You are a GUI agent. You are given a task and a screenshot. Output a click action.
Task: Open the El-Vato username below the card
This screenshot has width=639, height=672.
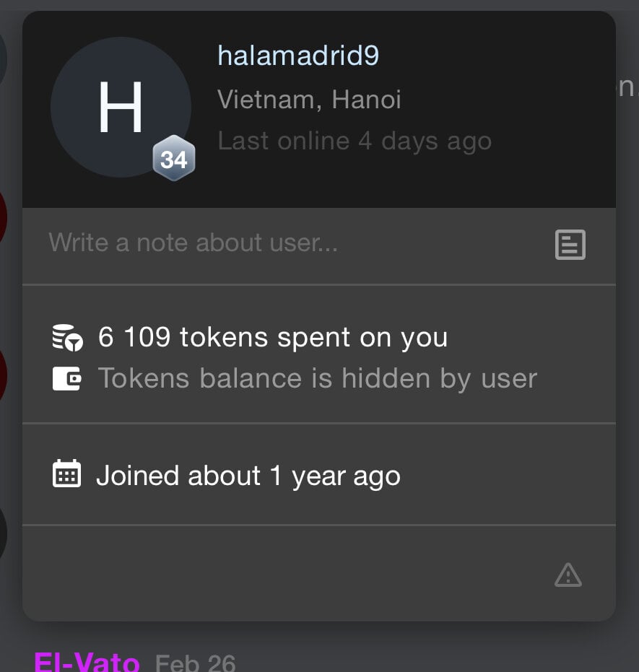pyautogui.click(x=87, y=662)
